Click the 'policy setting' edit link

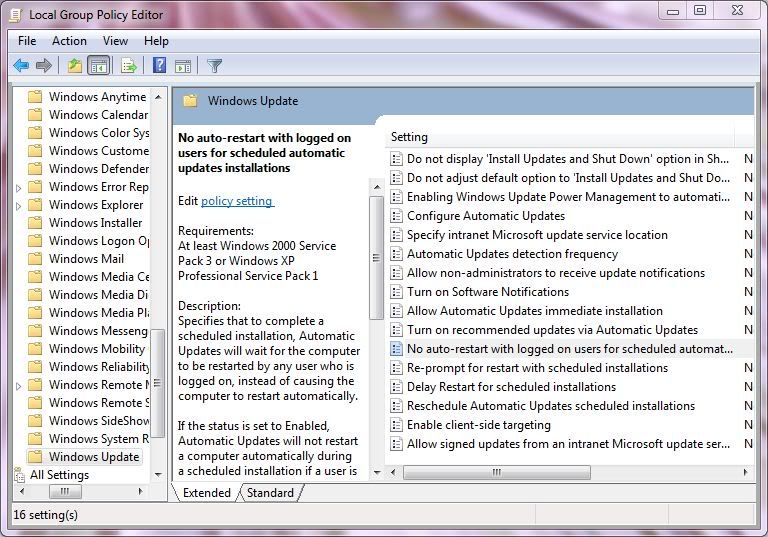click(x=237, y=201)
